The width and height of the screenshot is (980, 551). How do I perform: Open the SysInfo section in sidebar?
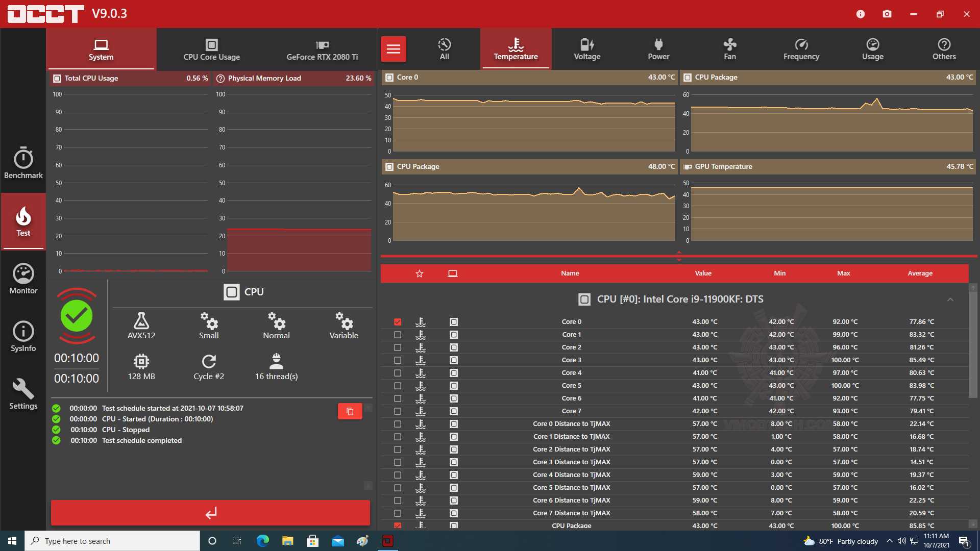pyautogui.click(x=23, y=337)
